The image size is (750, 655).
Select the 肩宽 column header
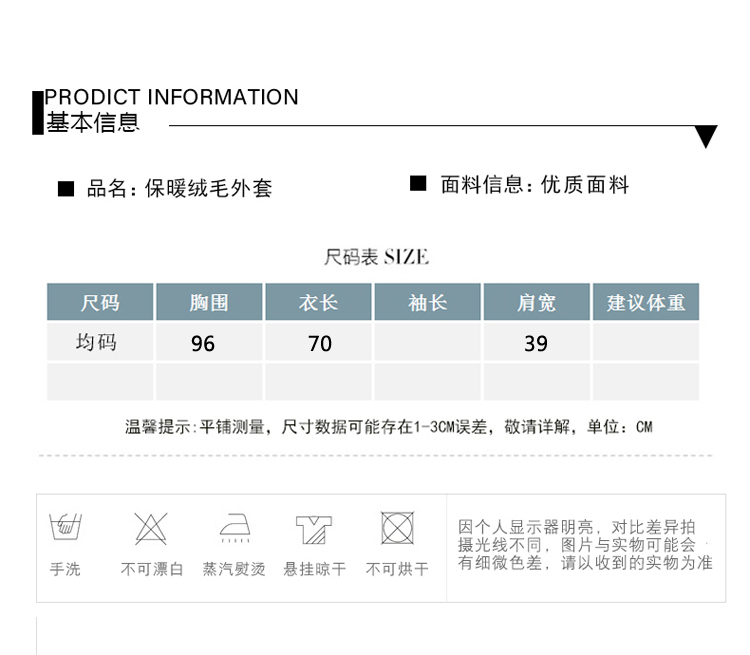point(537,302)
